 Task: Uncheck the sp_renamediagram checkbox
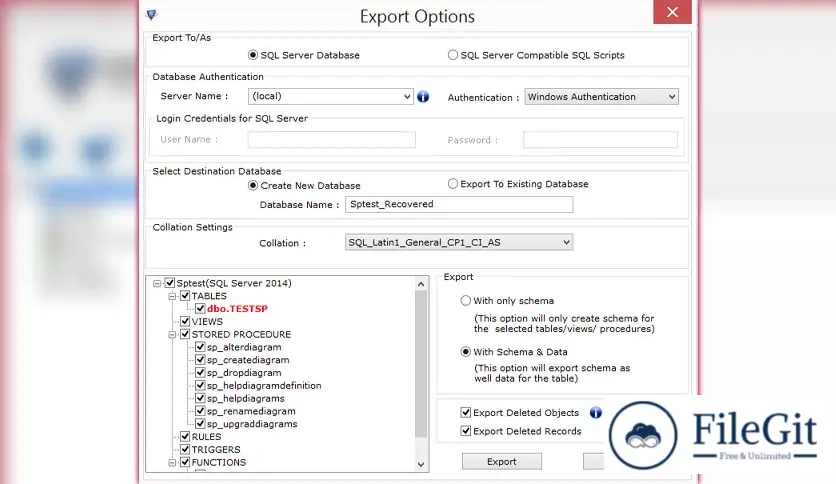tap(200, 411)
